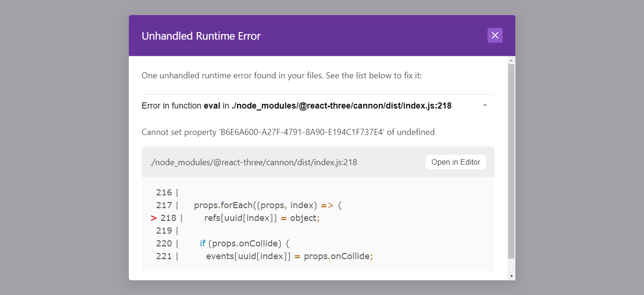Click the scrollbar up arrow
Viewport: 644px width, 295px height.
(511, 59)
